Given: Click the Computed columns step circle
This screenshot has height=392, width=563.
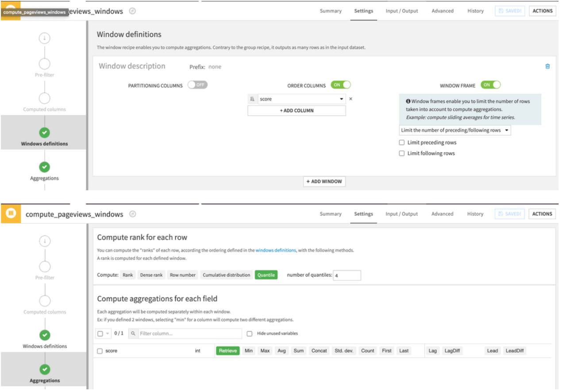Looking at the screenshot, I should 44,98.
